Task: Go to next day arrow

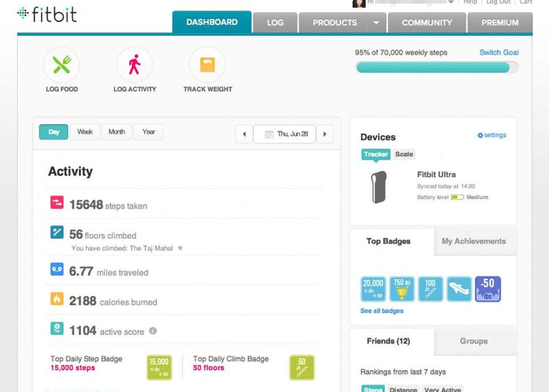Action: 325,134
